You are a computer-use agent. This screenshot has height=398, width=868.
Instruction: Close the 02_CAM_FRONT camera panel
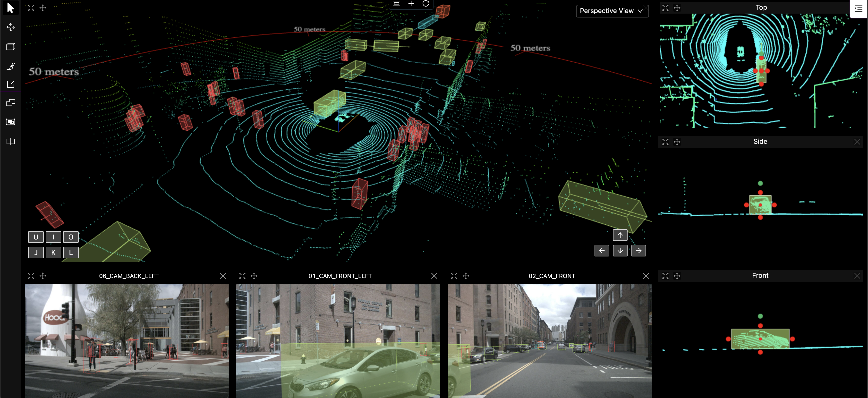646,276
